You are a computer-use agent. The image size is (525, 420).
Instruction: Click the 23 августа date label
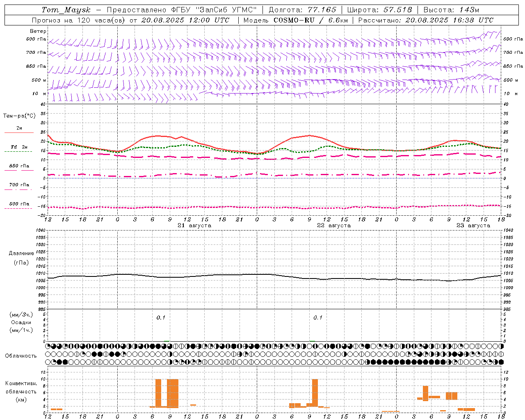point(473,226)
